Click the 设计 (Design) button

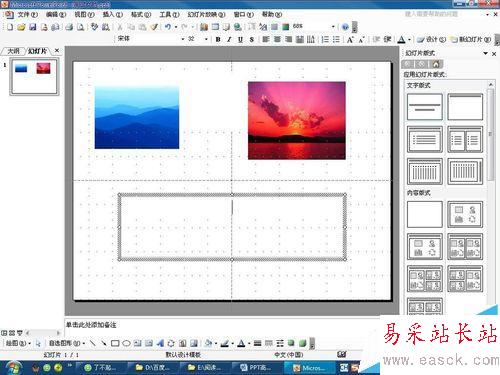tap(431, 39)
